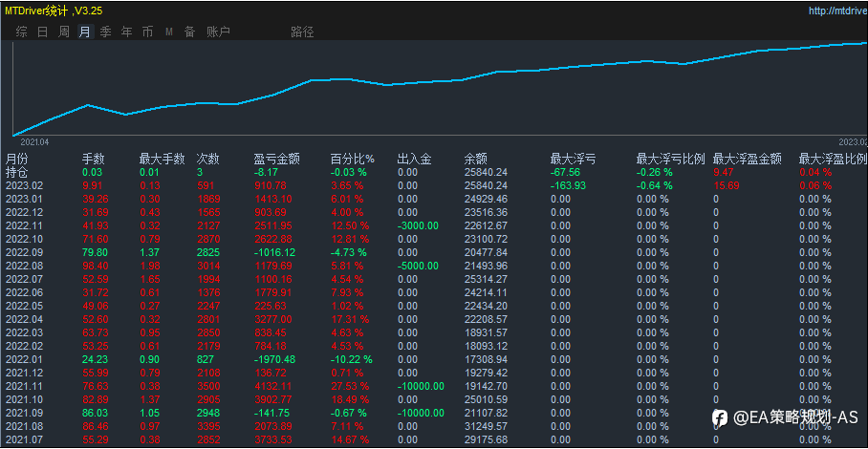Click the 27.53 % percentage cell
Viewport: 868px width, 449px height.
pos(349,386)
